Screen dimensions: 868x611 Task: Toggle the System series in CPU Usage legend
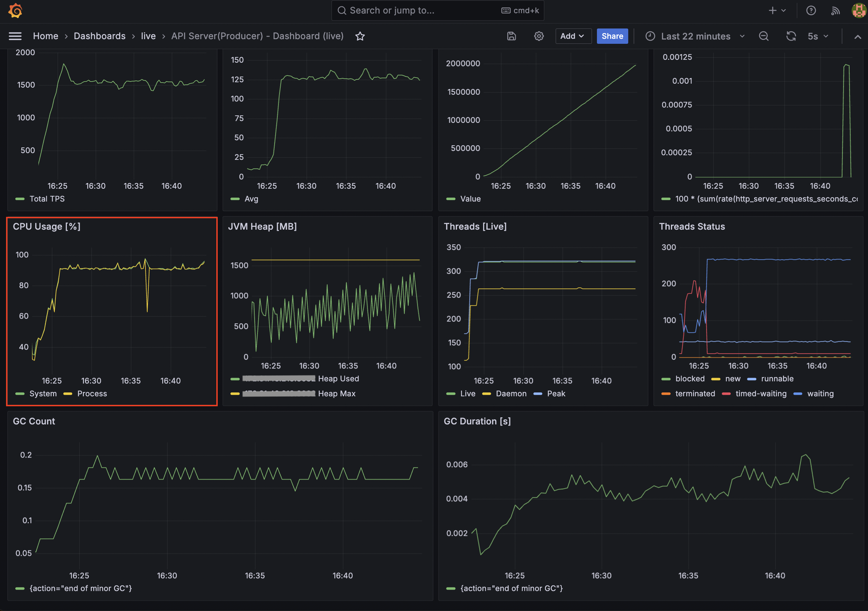(43, 393)
